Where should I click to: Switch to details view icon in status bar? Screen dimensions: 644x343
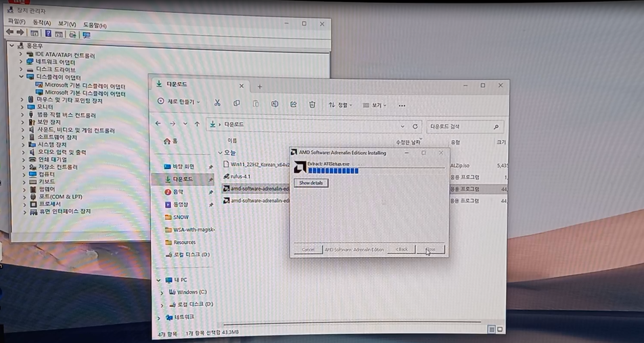[x=492, y=329]
